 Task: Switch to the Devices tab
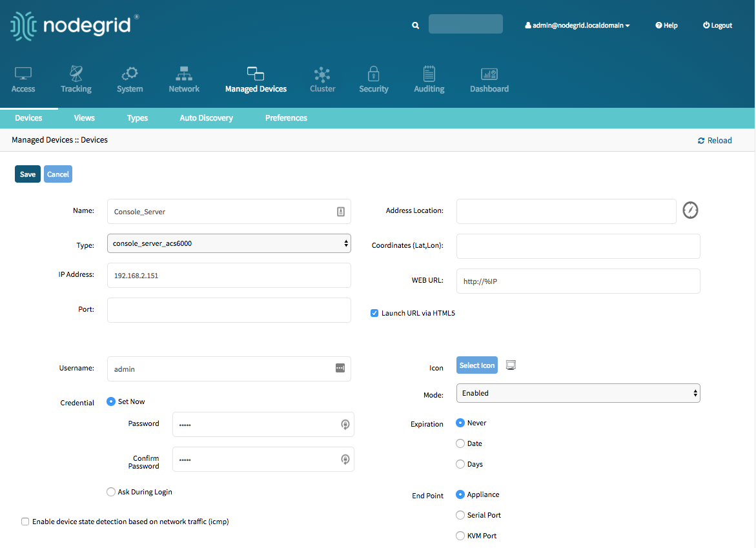click(x=28, y=118)
